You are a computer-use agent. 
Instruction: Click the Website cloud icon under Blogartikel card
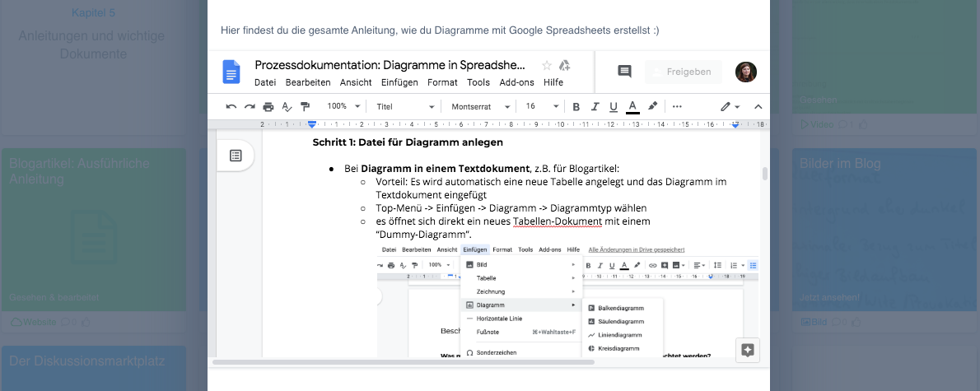(x=16, y=323)
